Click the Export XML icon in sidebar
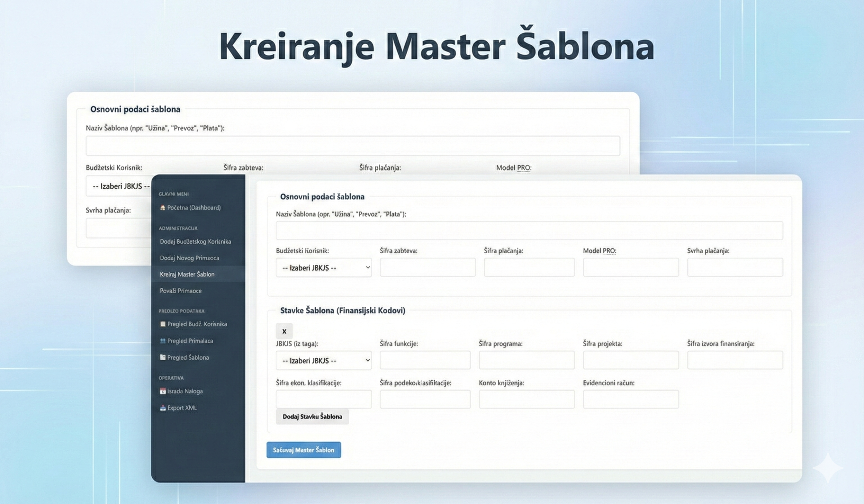864x504 pixels. click(x=163, y=408)
